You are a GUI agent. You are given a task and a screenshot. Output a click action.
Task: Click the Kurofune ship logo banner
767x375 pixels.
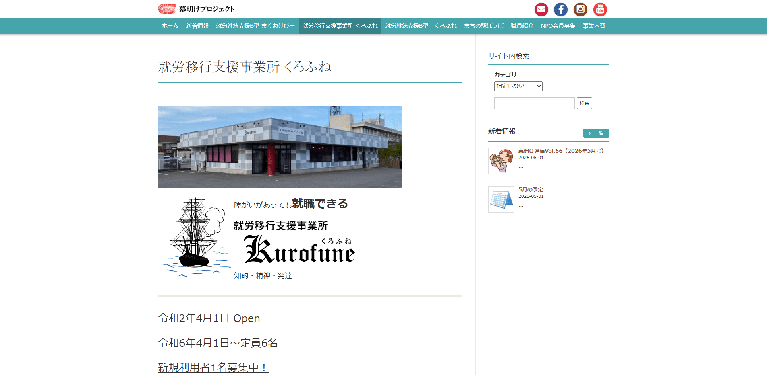(x=259, y=238)
